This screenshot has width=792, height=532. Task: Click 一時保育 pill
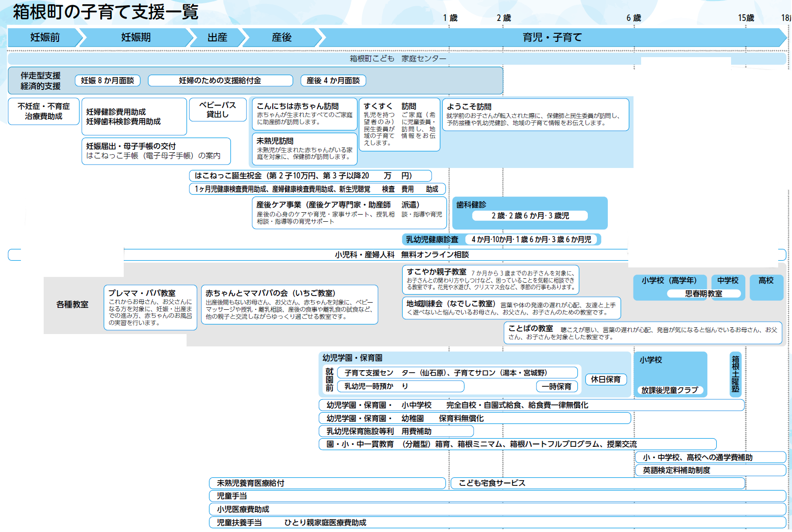(557, 386)
